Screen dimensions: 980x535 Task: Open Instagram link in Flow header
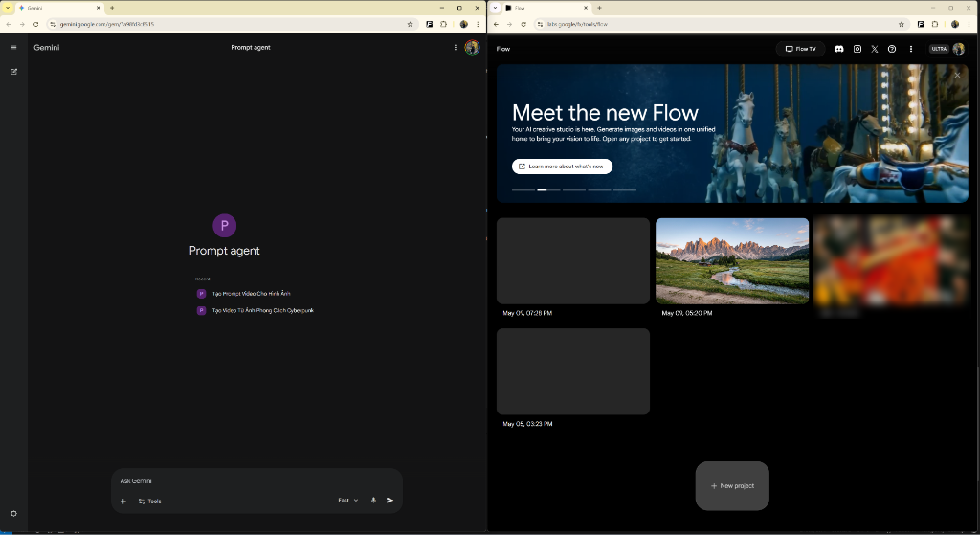point(857,49)
